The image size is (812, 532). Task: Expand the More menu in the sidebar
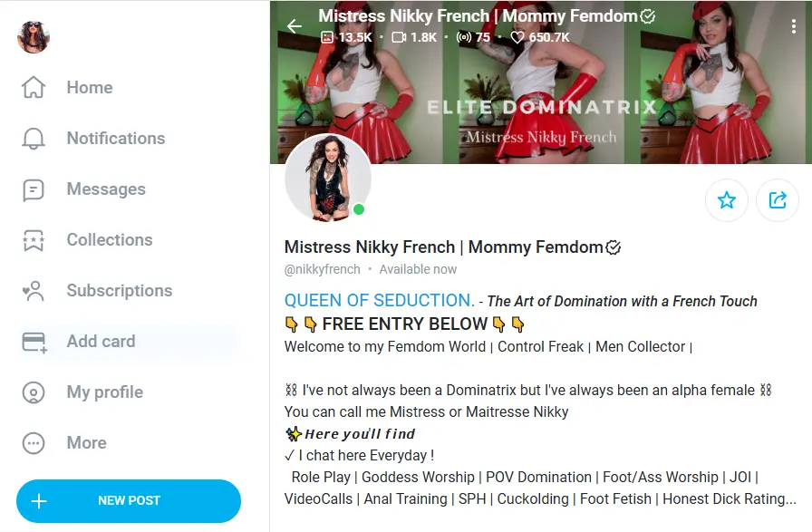pyautogui.click(x=34, y=442)
